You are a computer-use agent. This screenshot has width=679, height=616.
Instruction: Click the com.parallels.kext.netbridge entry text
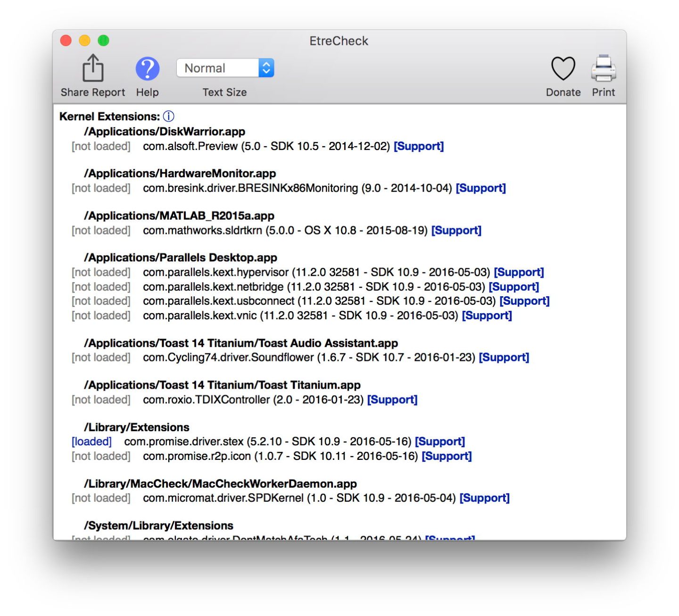pyautogui.click(x=314, y=287)
